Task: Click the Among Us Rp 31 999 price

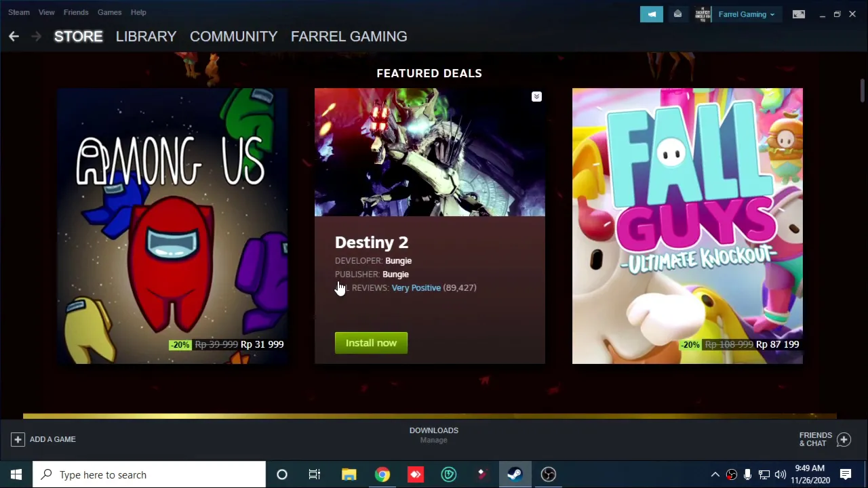Action: (x=262, y=344)
